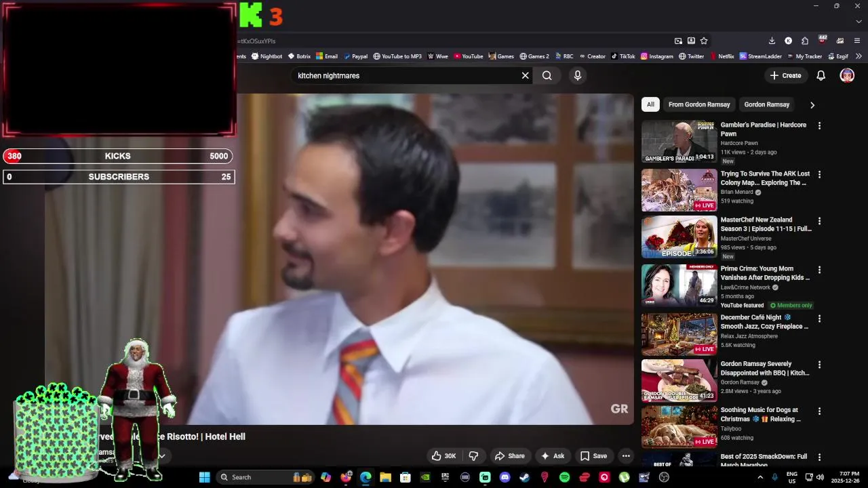Viewport: 868px width, 488px height.
Task: Open Netflix bookmark
Action: [x=722, y=56]
